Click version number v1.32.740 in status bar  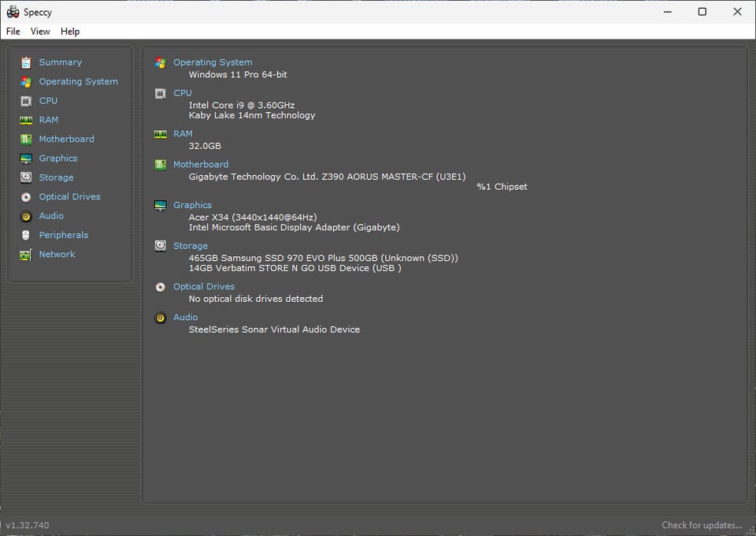[x=28, y=525]
